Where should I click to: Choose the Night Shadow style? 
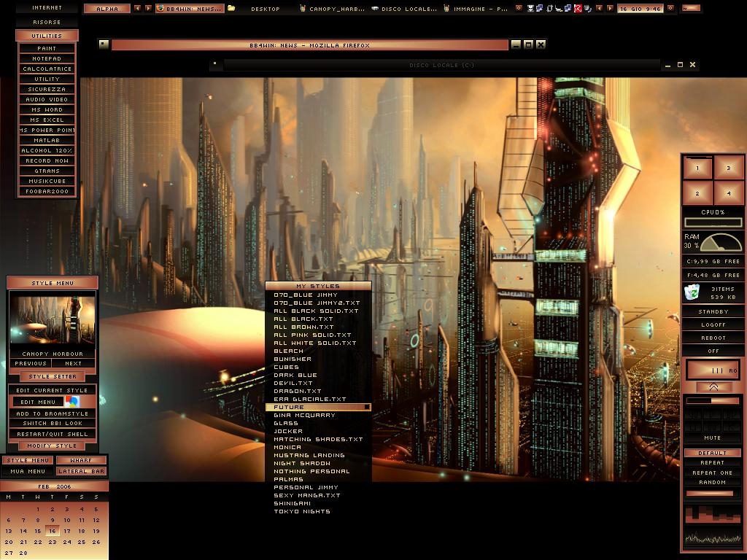coord(318,463)
